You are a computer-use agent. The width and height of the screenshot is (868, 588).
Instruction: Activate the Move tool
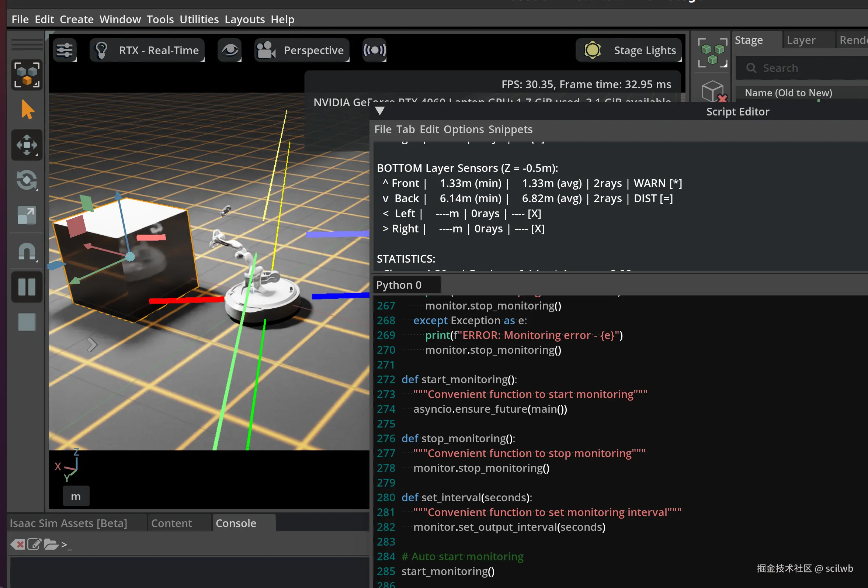[x=27, y=145]
